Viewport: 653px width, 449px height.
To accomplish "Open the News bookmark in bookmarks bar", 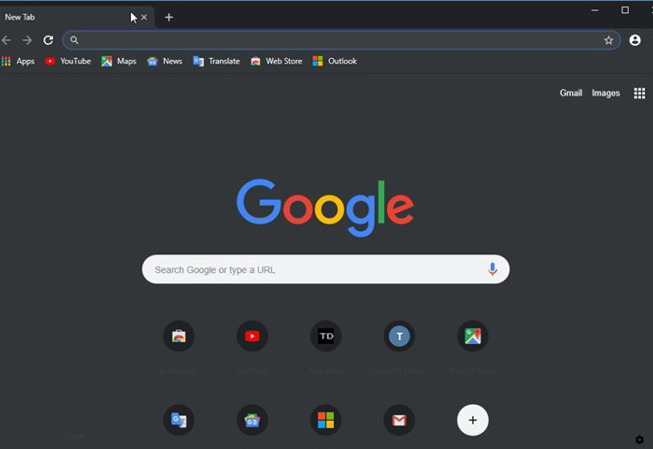I will pyautogui.click(x=164, y=61).
